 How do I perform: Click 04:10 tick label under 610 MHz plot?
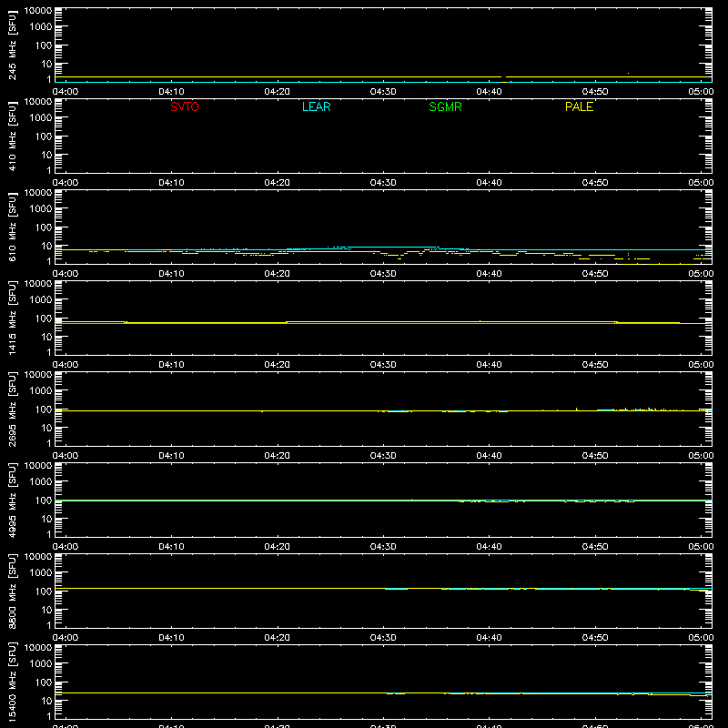(171, 274)
